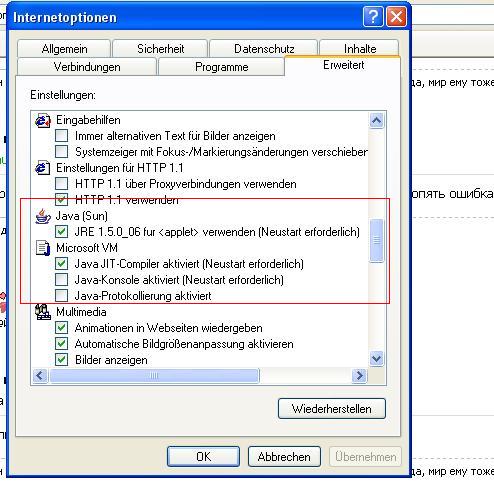Image resolution: width=494 pixels, height=499 pixels.
Task: Click the horizontal scrollbar thumb below settings
Action: point(154,376)
